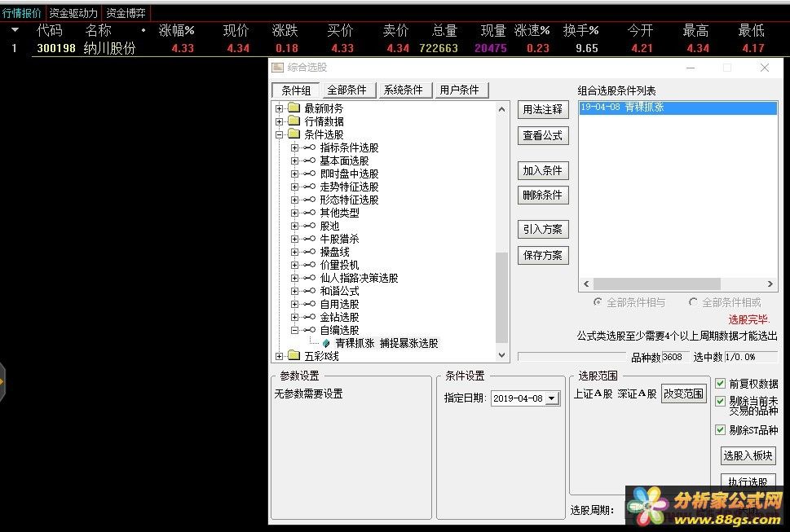Expand the 五彩K线 tree folder
This screenshot has width=790, height=532.
[x=279, y=356]
